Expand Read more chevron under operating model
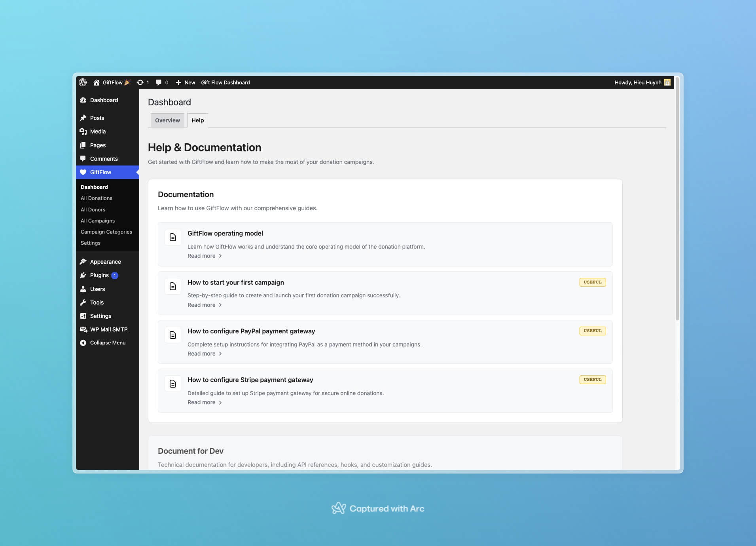The image size is (756, 546). pos(220,256)
